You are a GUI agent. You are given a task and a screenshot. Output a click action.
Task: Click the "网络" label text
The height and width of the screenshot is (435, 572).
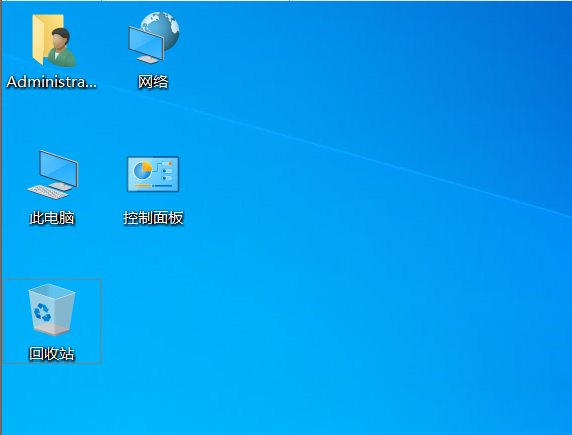click(153, 82)
